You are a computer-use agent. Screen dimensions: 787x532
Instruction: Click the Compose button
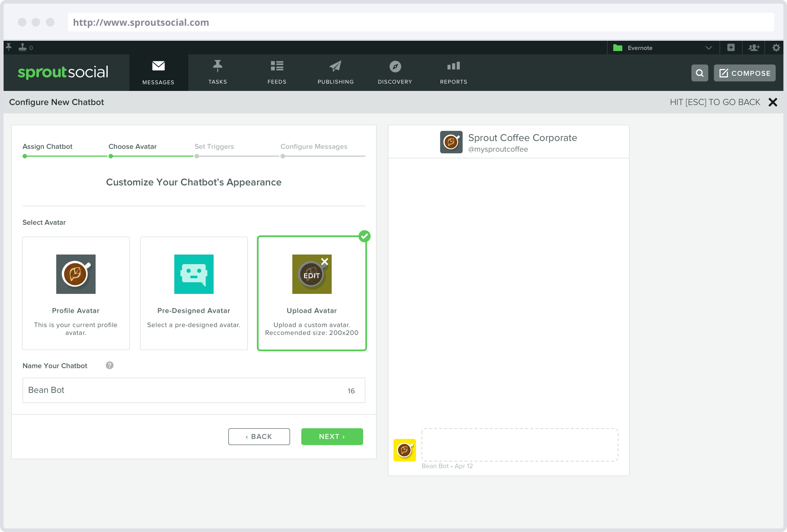pyautogui.click(x=745, y=73)
